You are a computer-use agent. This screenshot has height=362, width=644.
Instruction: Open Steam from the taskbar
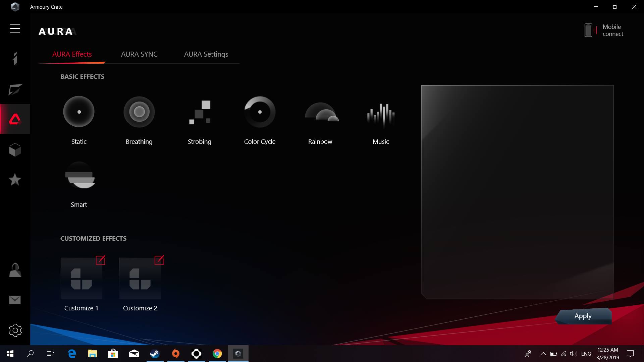tap(155, 354)
